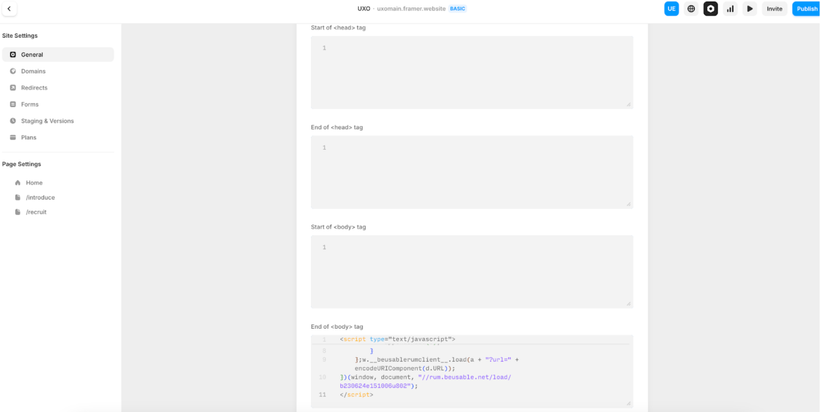Publish the site
820x412 pixels.
click(806, 9)
